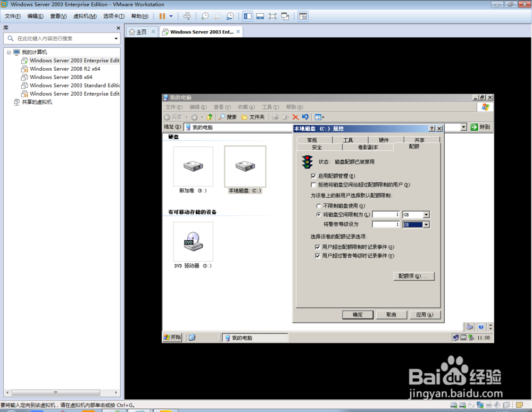Image resolution: width=532 pixels, height=412 pixels.
Task: Open the 查看(V) menu in VMware
Action: click(x=59, y=16)
